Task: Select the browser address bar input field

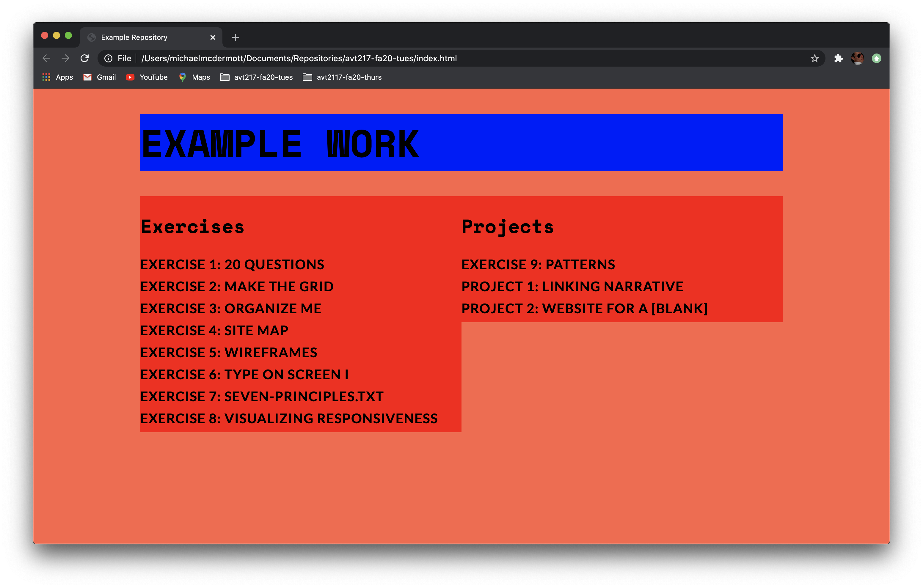Action: coord(462,58)
